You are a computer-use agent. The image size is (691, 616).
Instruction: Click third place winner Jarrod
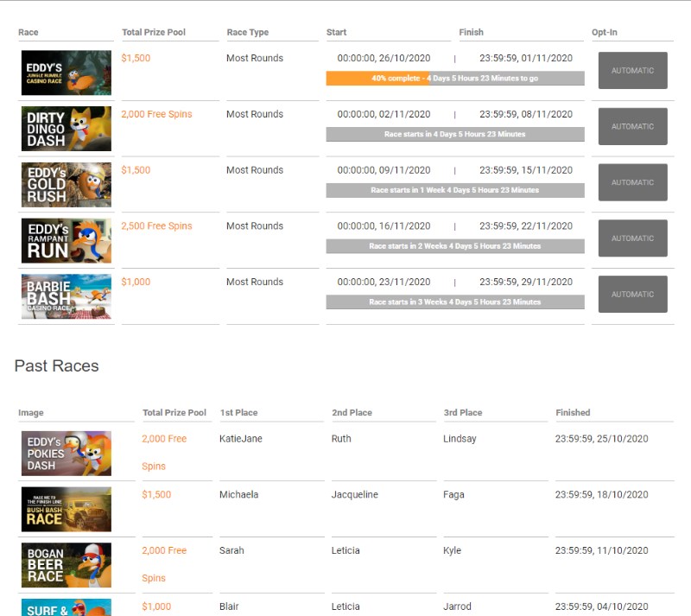[457, 606]
